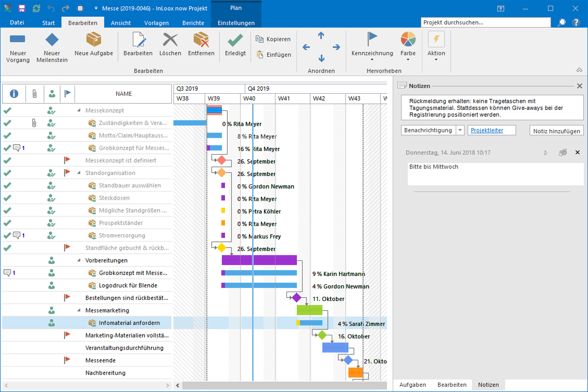Switch to the Ansicht ribbon tab
Screen dimensions: 588x392
121,23
